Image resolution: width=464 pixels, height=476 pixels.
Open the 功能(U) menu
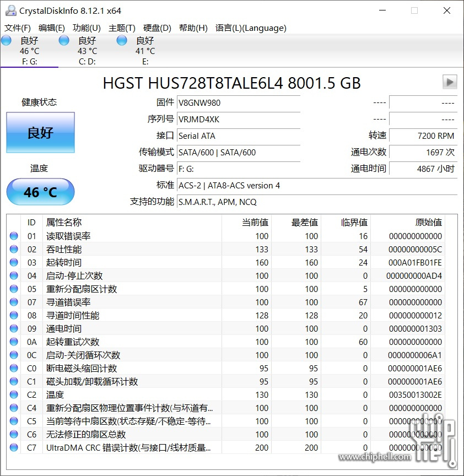point(87,28)
